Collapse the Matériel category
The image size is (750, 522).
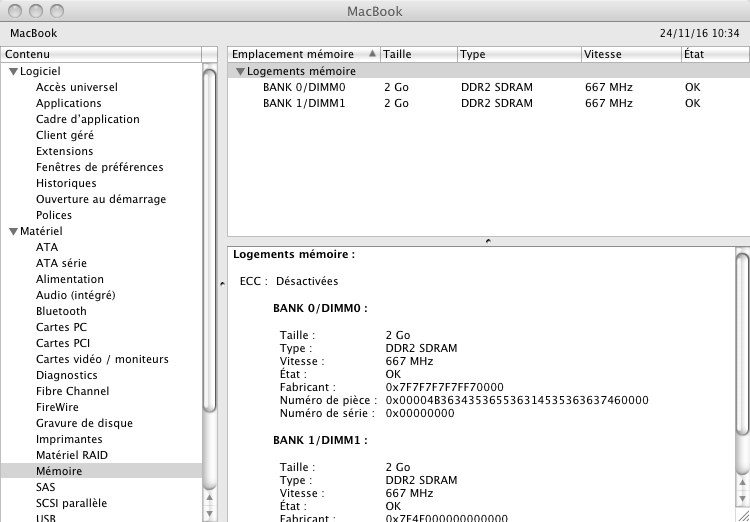(x=13, y=232)
